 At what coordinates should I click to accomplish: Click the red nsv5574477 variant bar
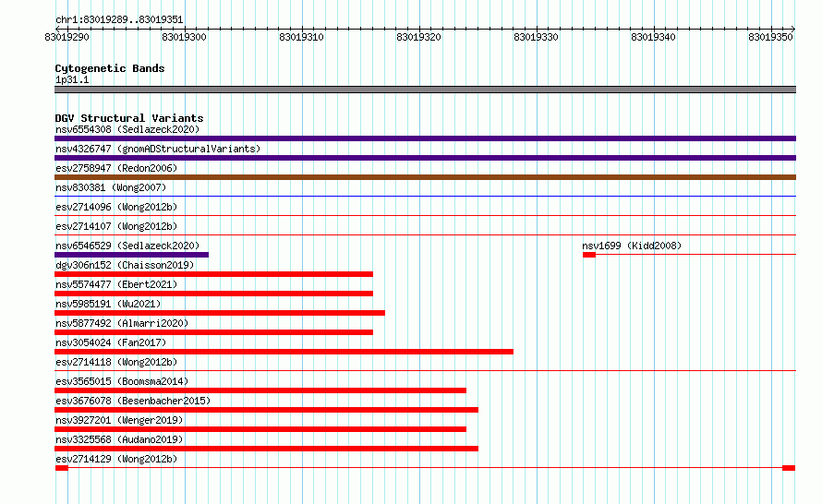click(x=214, y=294)
